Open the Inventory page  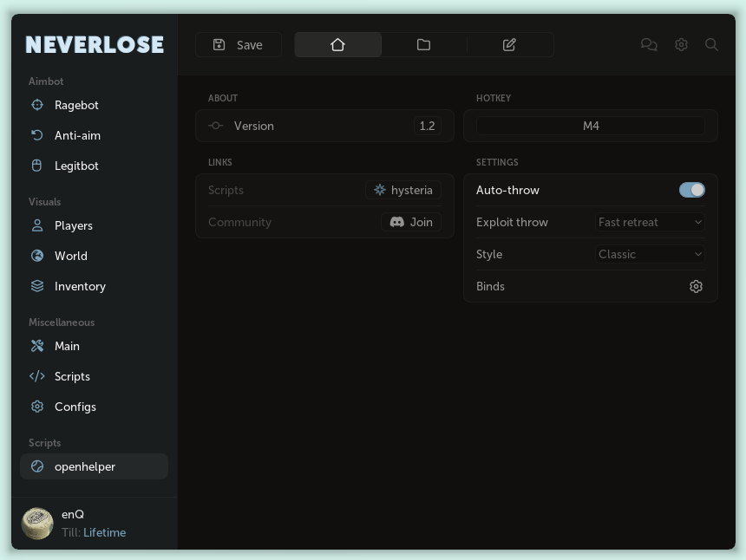[x=95, y=286]
